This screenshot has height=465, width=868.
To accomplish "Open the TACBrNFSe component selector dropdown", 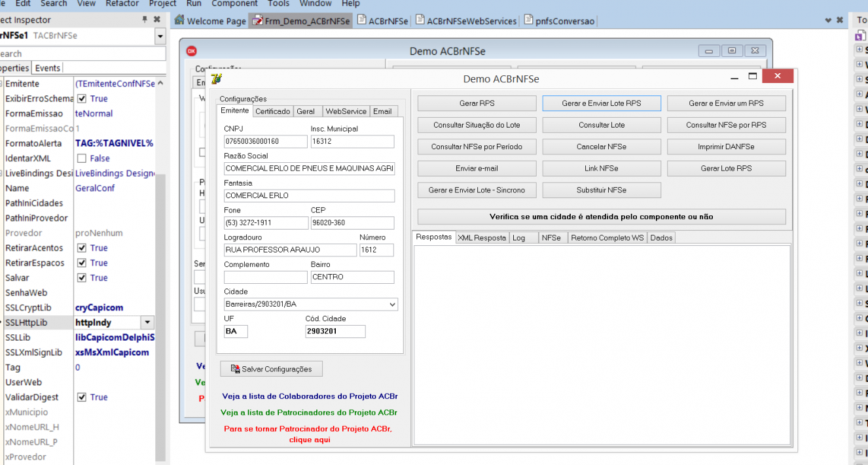I will (x=160, y=36).
